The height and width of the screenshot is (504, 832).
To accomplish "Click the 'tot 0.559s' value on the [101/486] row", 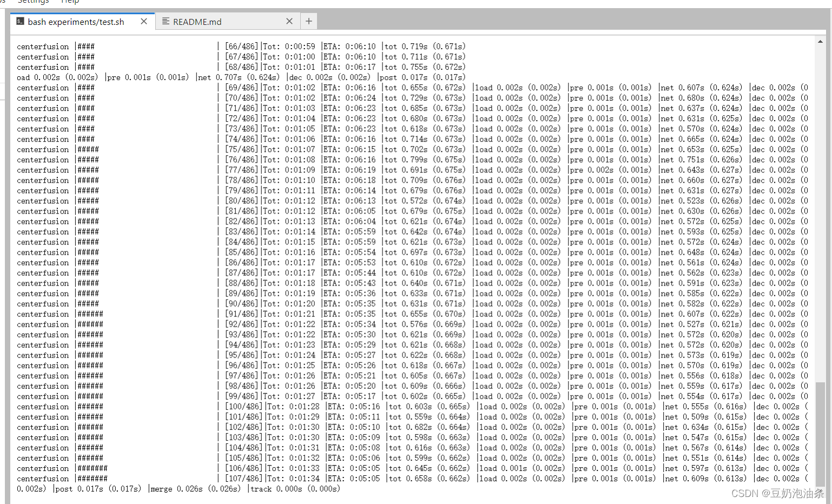I will 410,417.
